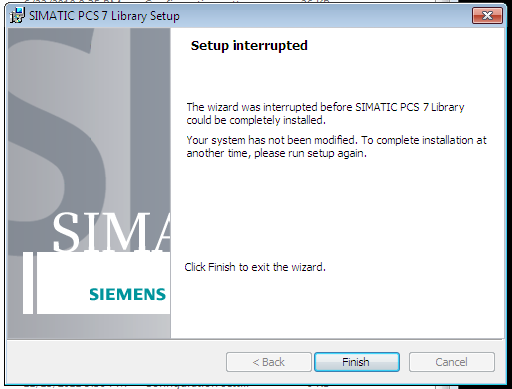The image size is (512, 389).
Task: Select the title bar text SIMATIC PCS 7 Library Setup
Action: click(104, 16)
